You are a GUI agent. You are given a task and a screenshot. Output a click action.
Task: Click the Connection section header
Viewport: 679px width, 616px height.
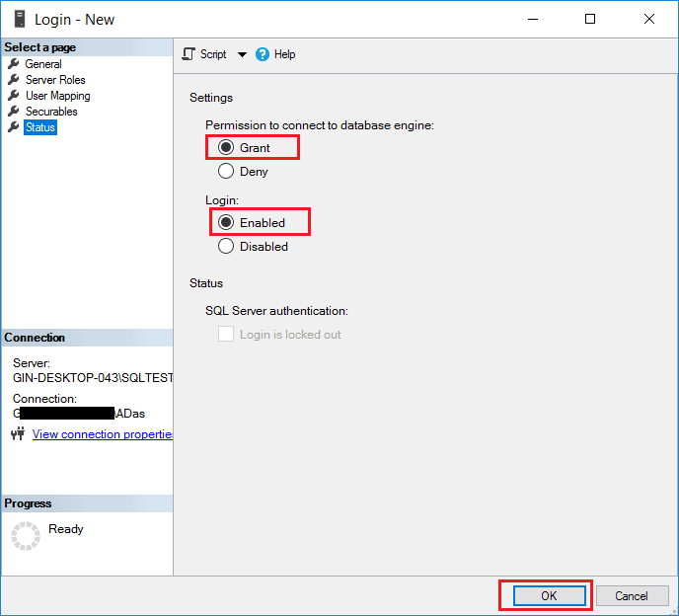pos(87,338)
